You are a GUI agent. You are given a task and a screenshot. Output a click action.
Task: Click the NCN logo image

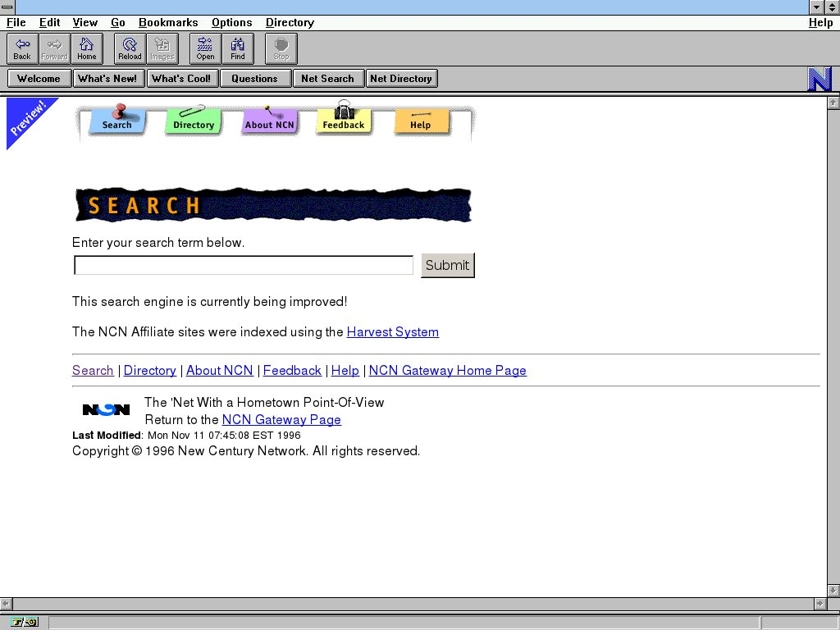click(106, 409)
